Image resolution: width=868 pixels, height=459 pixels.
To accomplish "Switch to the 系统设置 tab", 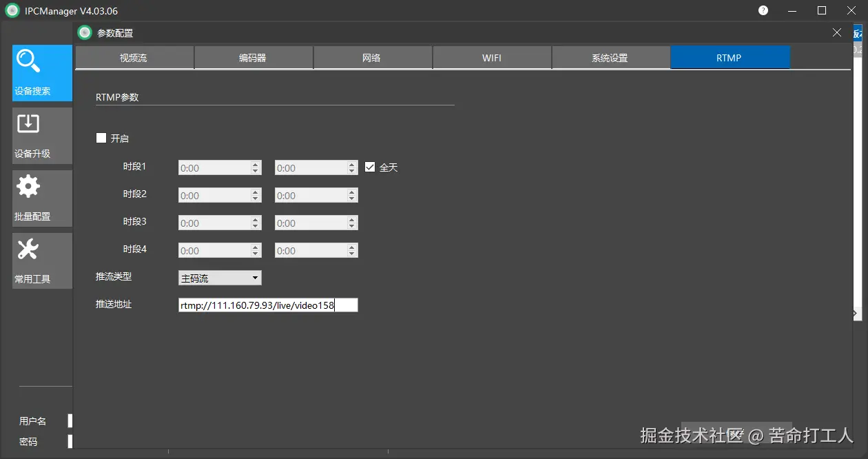I will click(610, 58).
